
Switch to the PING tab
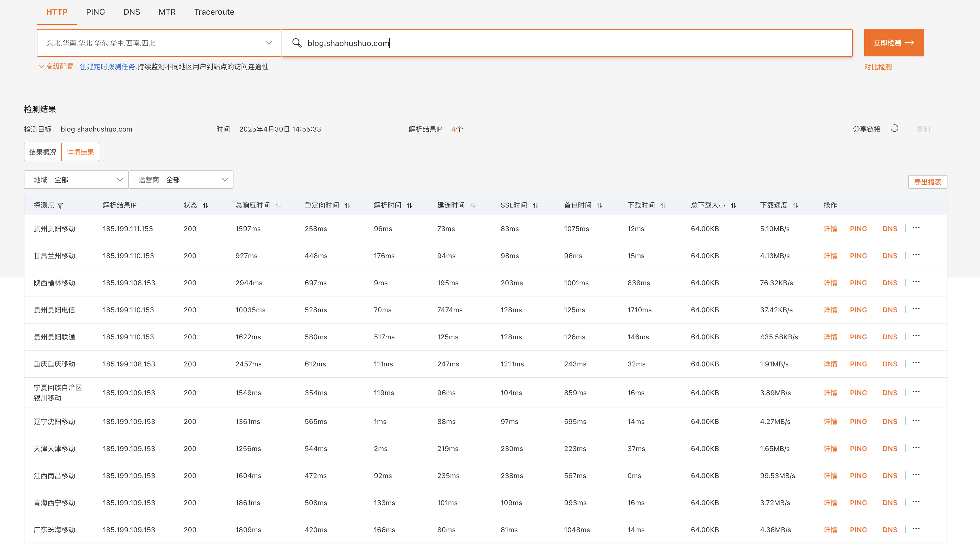click(x=95, y=12)
